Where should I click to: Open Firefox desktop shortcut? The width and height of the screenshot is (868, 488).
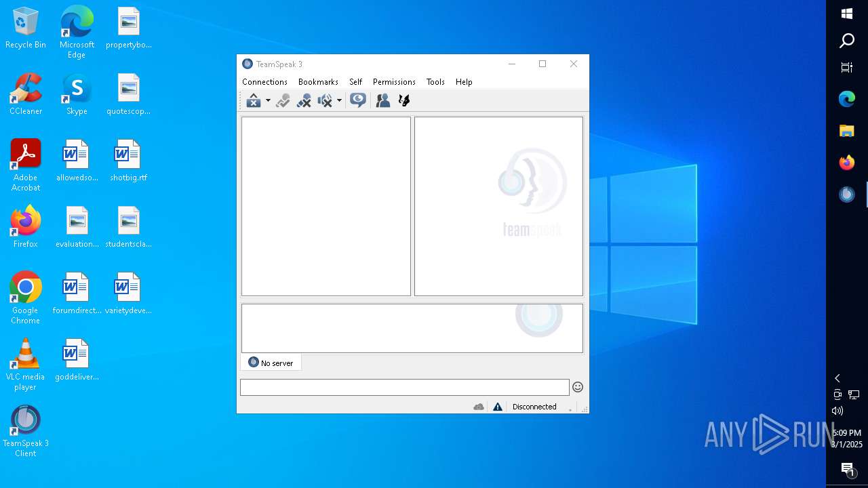pyautogui.click(x=26, y=226)
